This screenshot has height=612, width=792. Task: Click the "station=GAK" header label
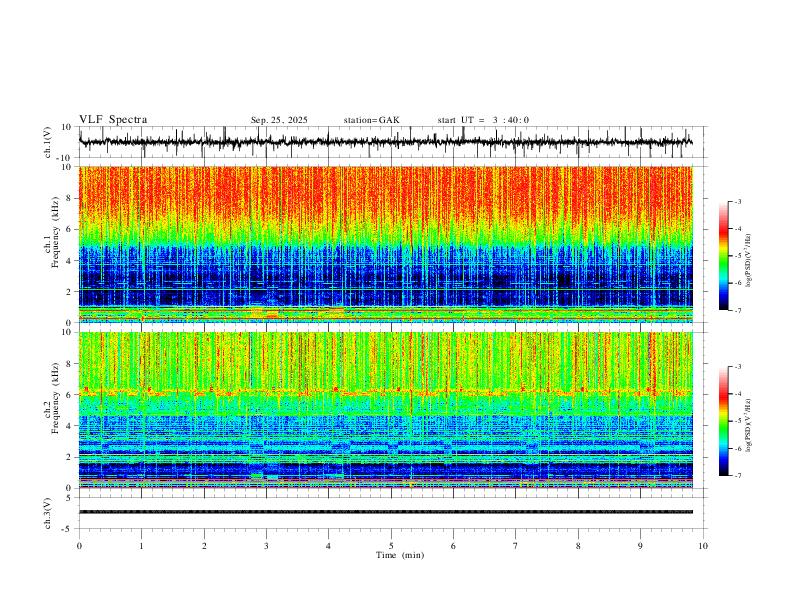(x=371, y=120)
